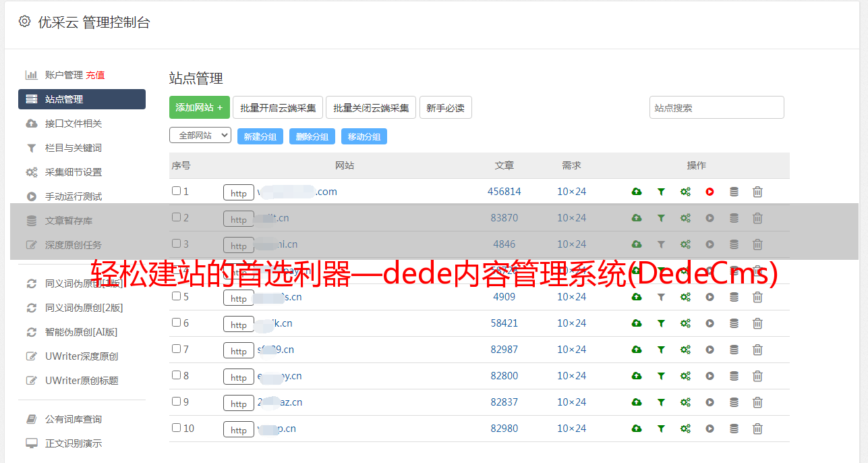This screenshot has height=463, width=868.
Task: Click the http button in row 10
Action: (239, 429)
